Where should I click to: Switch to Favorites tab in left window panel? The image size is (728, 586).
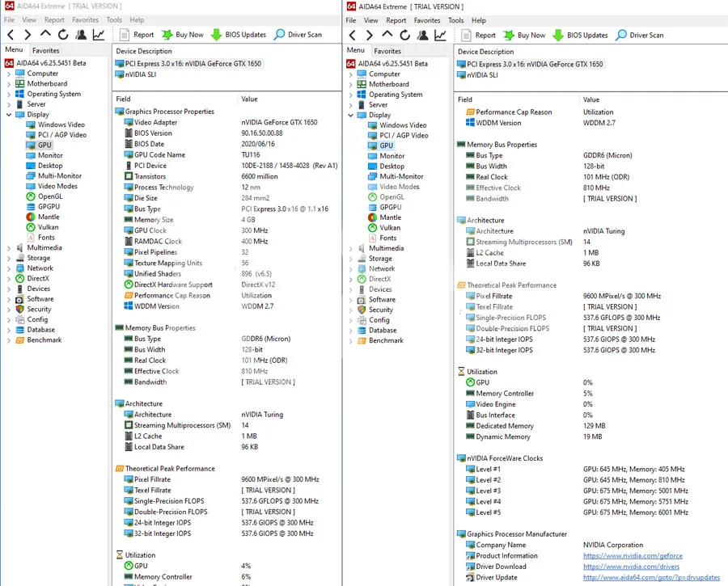45,50
